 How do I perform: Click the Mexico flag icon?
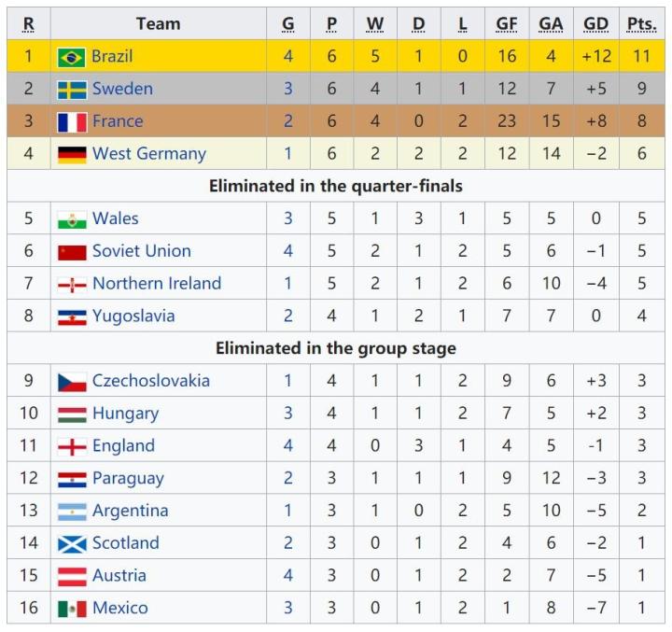point(71,609)
